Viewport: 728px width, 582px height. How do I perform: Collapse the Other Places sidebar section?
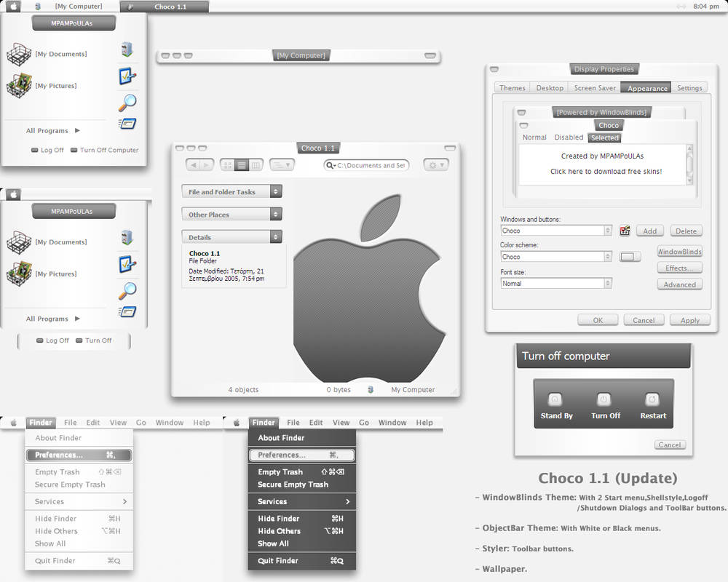coord(275,214)
